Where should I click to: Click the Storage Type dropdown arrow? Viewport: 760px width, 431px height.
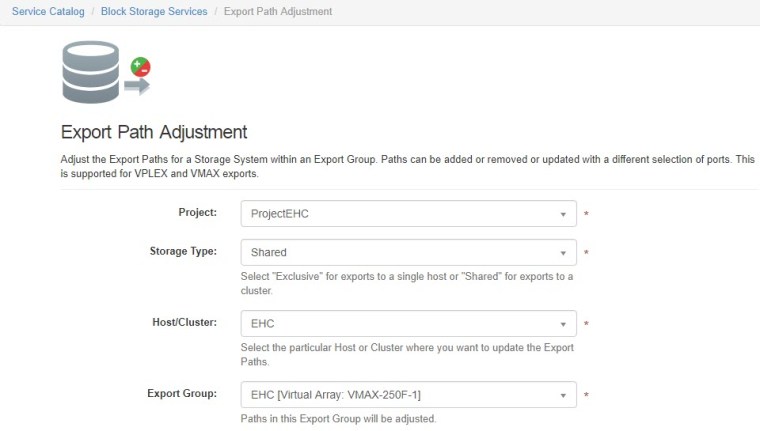(x=563, y=252)
